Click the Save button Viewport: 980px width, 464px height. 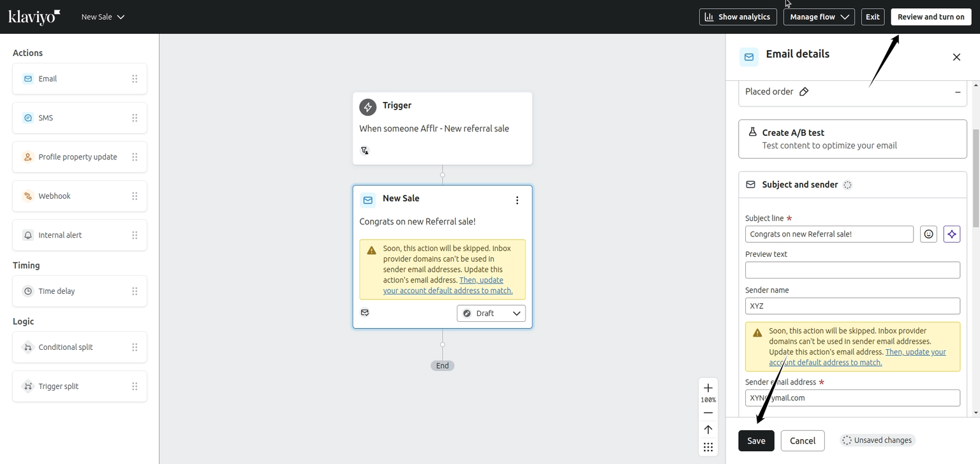click(x=756, y=440)
